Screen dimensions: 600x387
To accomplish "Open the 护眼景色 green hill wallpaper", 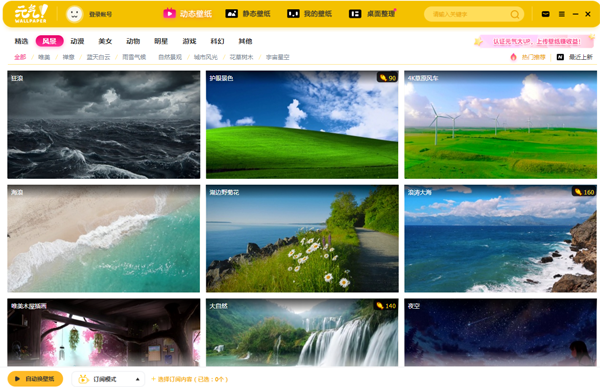I will tap(302, 124).
